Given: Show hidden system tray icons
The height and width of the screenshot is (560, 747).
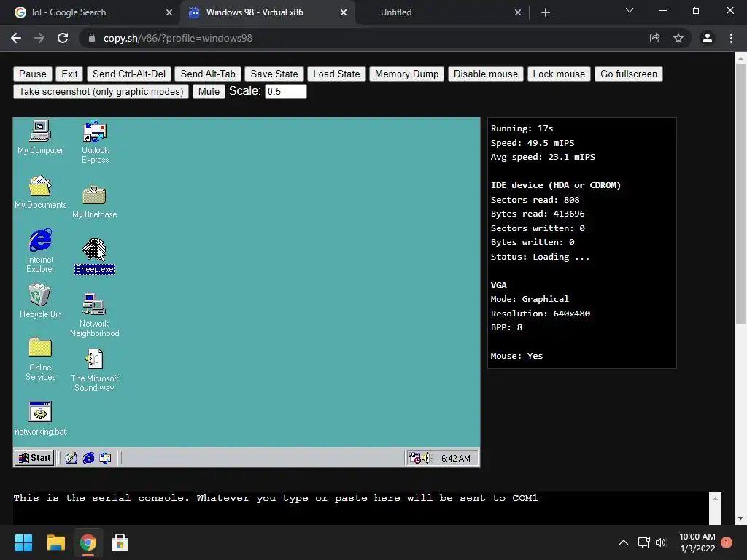Looking at the screenshot, I should click(x=623, y=542).
